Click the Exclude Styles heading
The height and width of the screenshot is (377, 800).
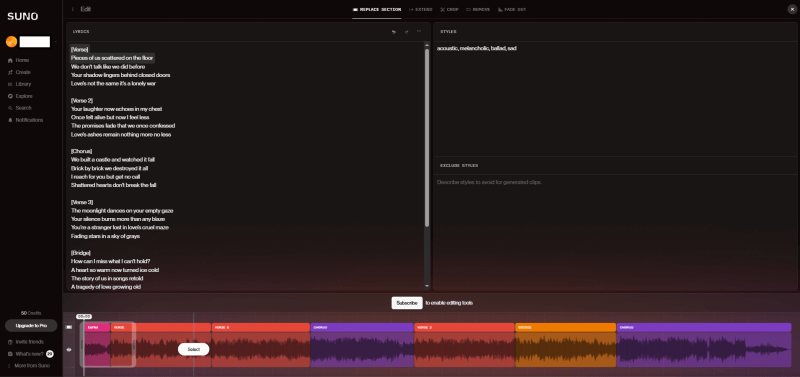tap(459, 166)
